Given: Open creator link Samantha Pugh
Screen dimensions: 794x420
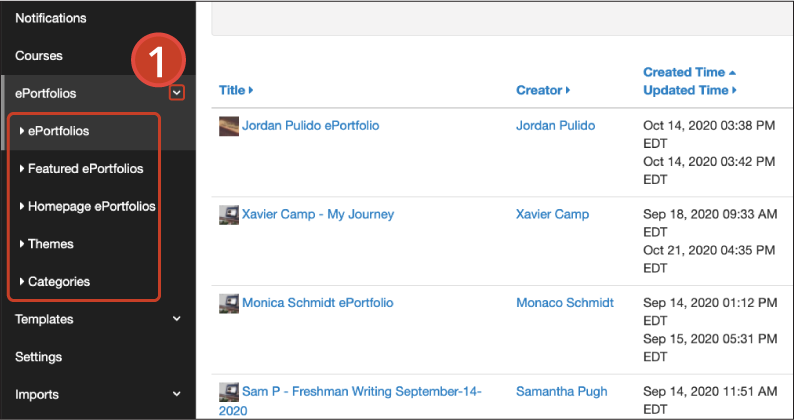Looking at the screenshot, I should pos(562,391).
